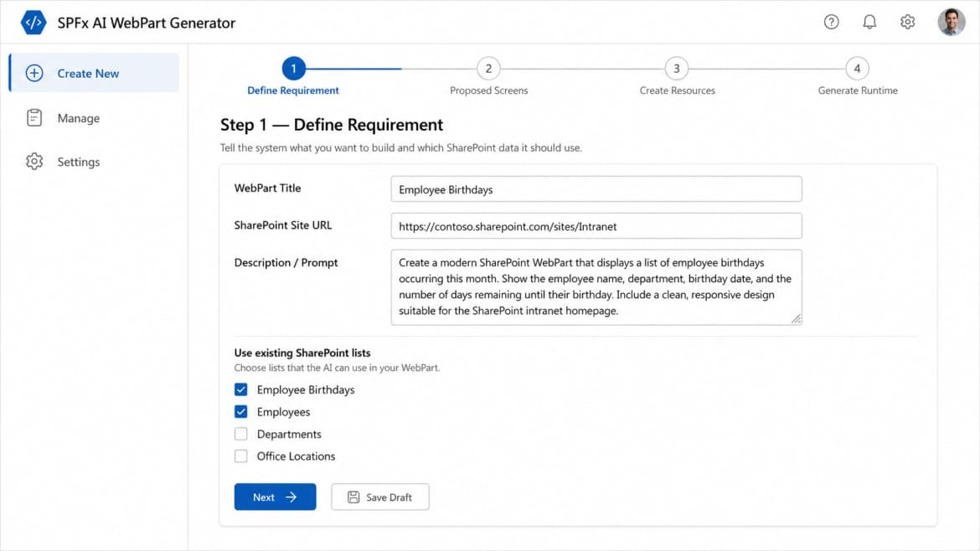
Task: Open help via question mark icon
Action: tap(831, 22)
